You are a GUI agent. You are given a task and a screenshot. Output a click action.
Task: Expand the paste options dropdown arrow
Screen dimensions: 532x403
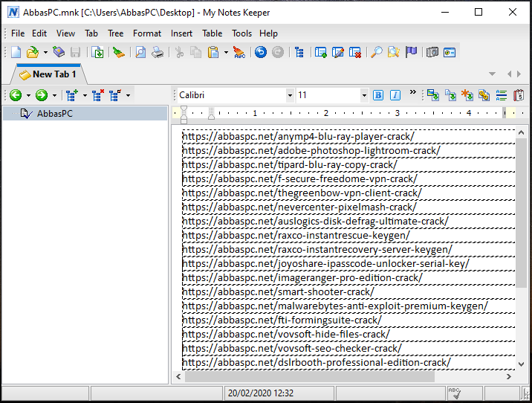pos(226,53)
